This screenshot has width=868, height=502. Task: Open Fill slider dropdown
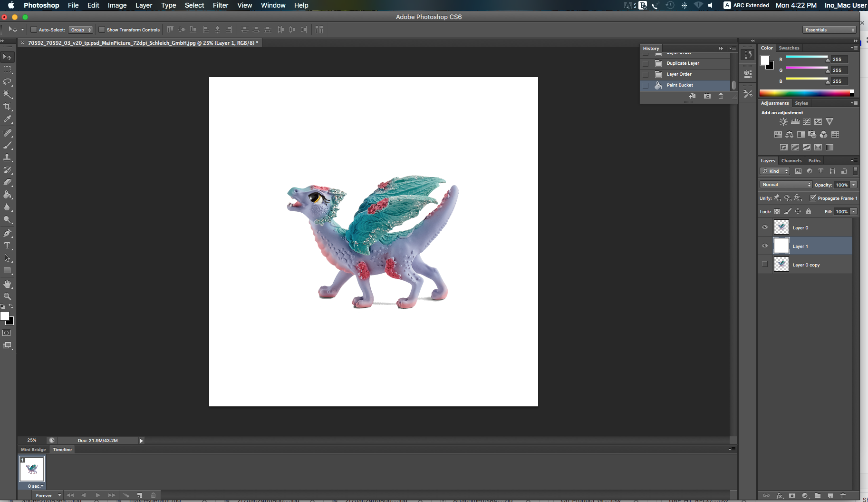pos(854,211)
